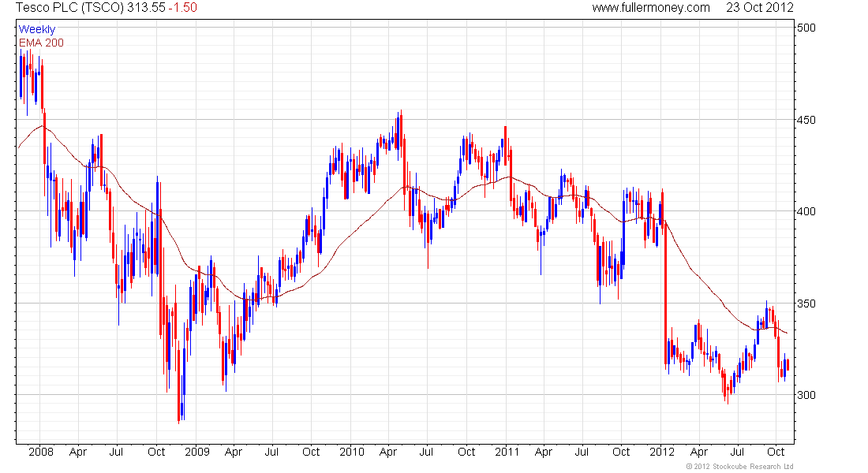Click the 2010 year label on time axis

(351, 452)
